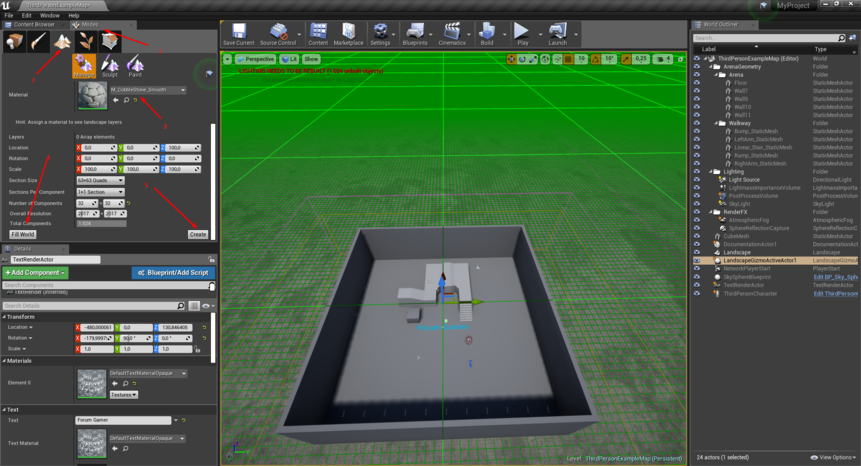Open Cinematics toolbar menu

click(x=452, y=34)
